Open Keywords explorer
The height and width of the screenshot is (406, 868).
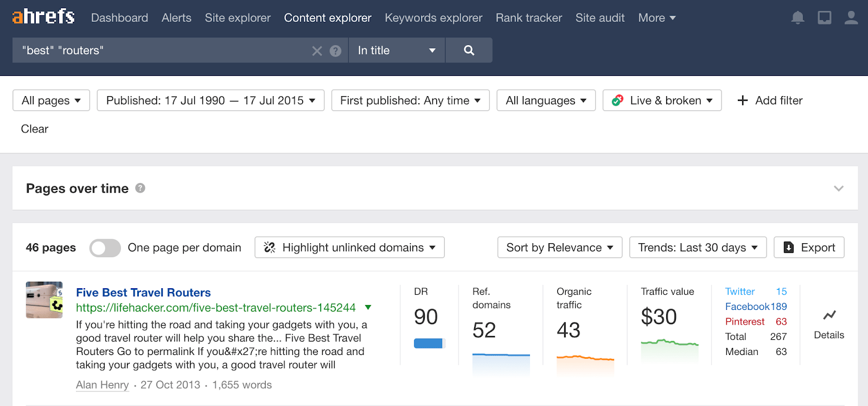click(x=433, y=18)
